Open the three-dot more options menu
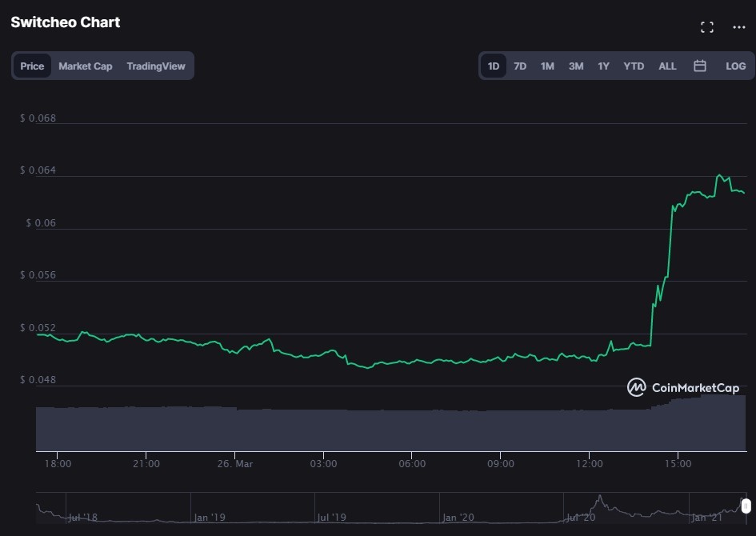The width and height of the screenshot is (756, 536). click(x=738, y=27)
